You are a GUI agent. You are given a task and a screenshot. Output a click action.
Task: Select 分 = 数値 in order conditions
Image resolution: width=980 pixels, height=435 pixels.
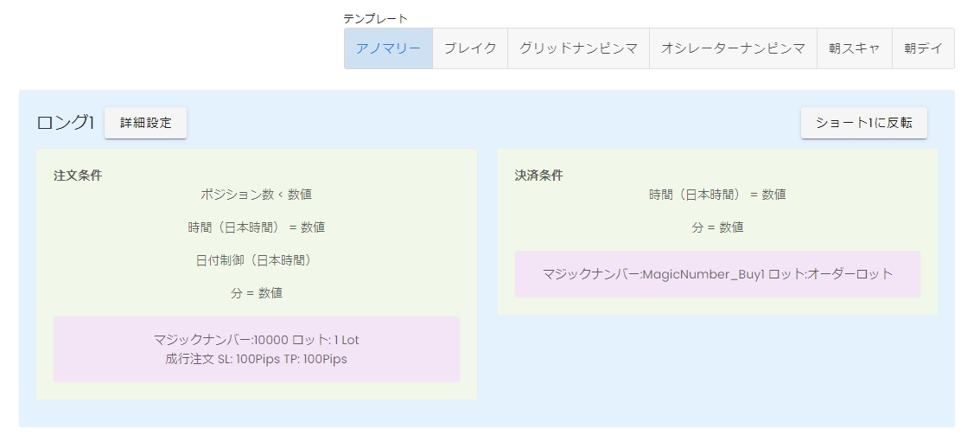point(256,293)
